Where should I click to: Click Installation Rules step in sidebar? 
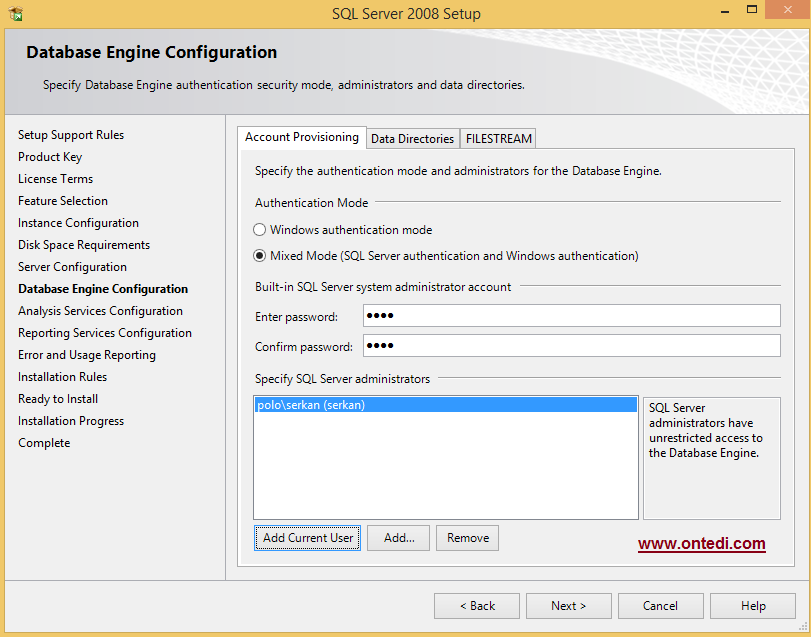pyautogui.click(x=63, y=377)
